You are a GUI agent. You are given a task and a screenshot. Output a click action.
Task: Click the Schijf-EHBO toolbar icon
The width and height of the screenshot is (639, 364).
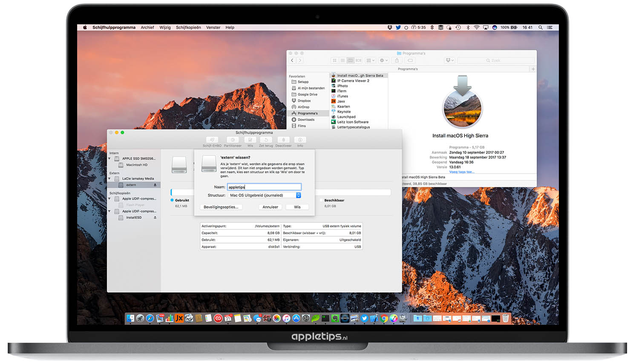point(212,140)
